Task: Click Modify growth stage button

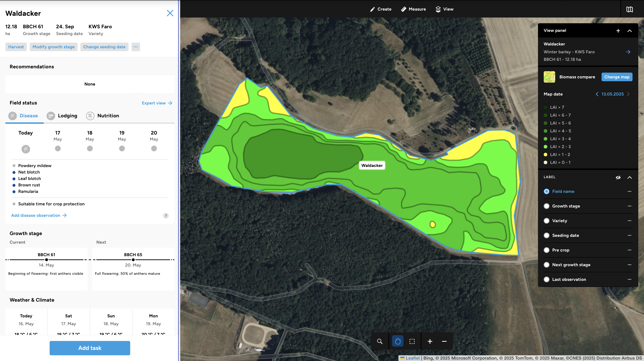Action: click(x=54, y=47)
